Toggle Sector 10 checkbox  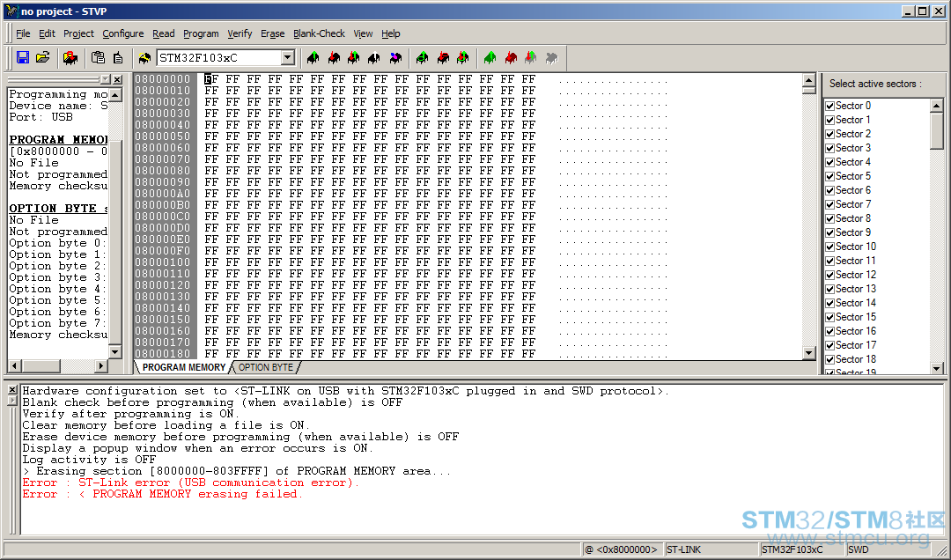[x=830, y=247]
